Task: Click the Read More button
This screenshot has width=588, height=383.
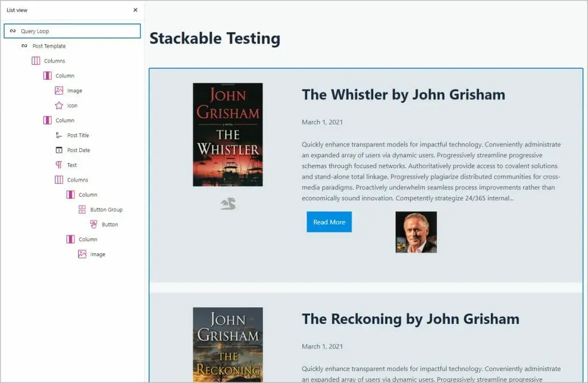Action: (329, 222)
